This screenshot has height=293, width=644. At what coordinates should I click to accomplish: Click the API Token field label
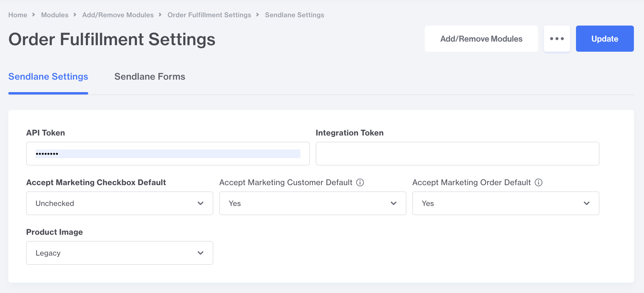pos(45,133)
